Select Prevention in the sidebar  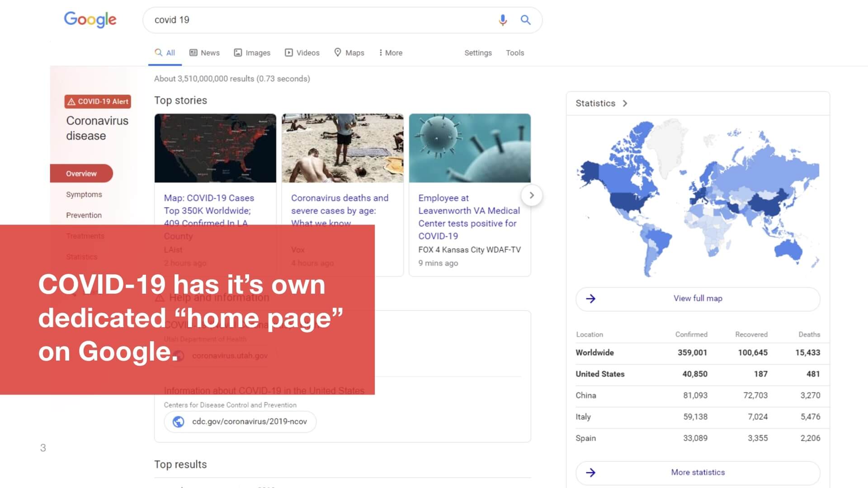84,215
